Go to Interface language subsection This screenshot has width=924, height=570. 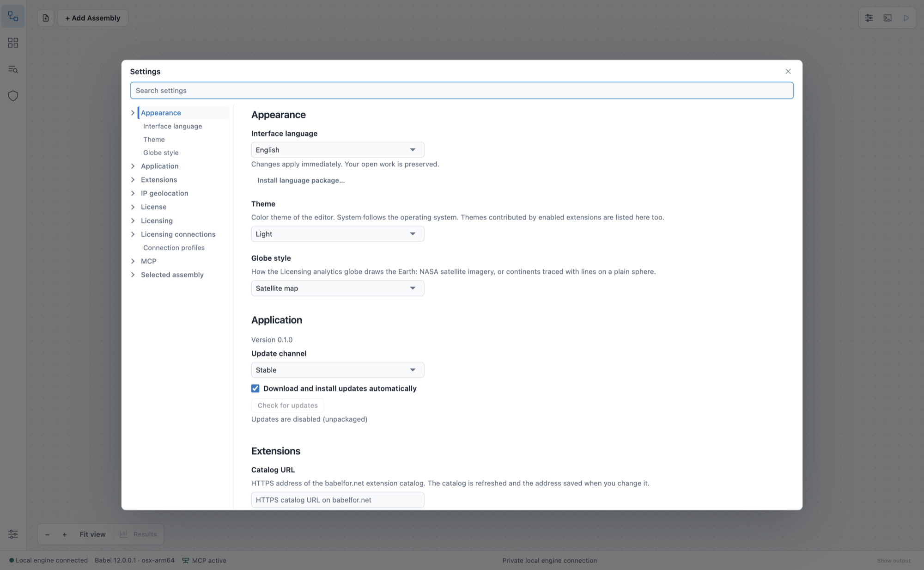coord(172,126)
